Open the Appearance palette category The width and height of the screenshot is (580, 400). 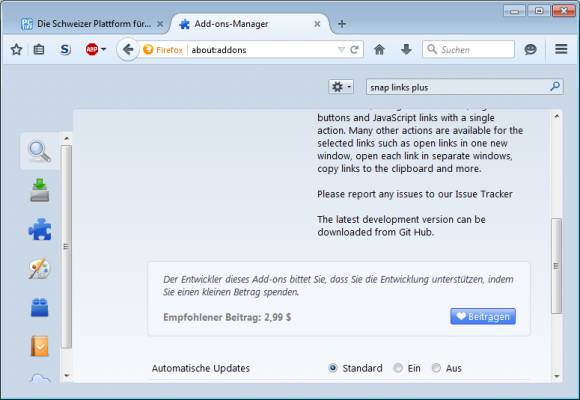click(39, 268)
